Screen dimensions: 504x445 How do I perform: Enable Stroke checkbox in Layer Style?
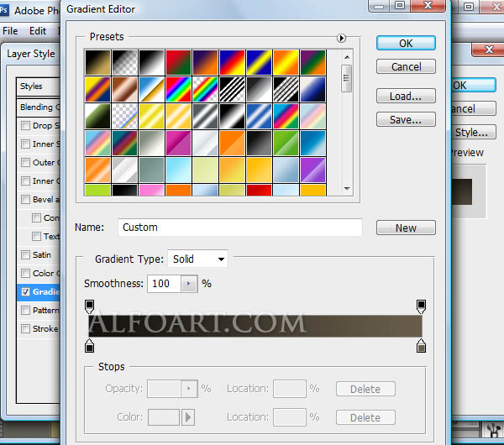pyautogui.click(x=25, y=328)
